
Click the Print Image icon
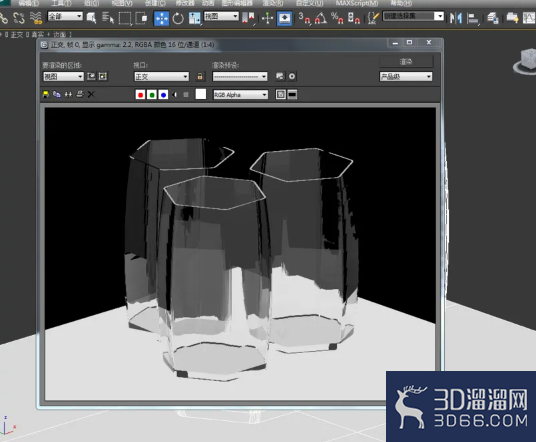pos(80,94)
